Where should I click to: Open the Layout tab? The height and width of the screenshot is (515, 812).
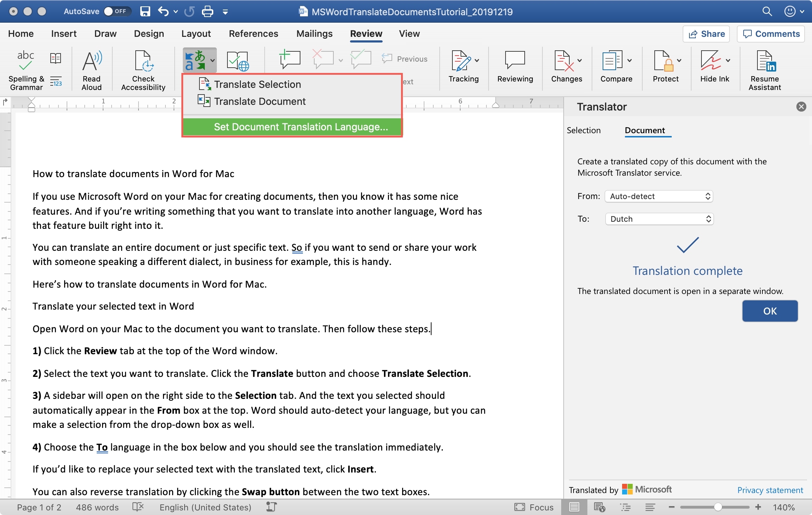(x=196, y=34)
